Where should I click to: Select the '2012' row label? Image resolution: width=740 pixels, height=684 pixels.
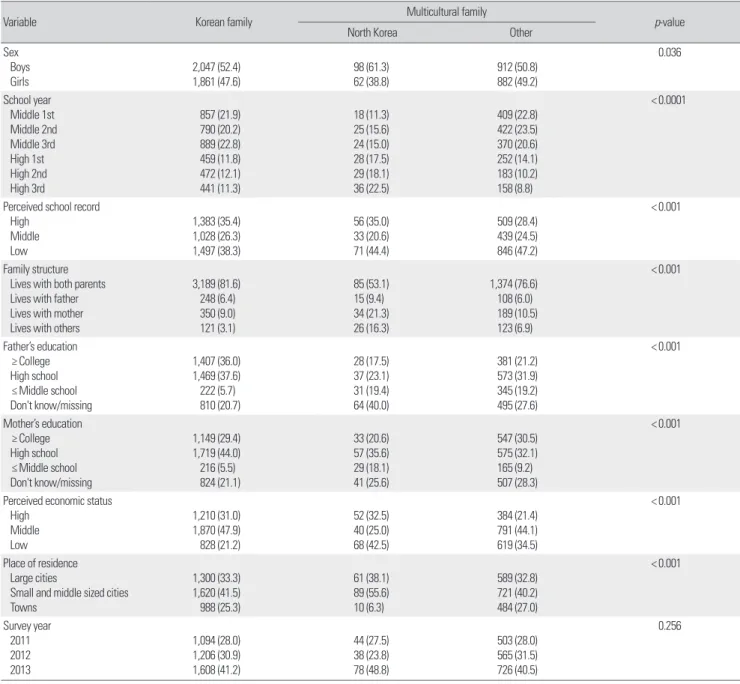tap(20, 655)
